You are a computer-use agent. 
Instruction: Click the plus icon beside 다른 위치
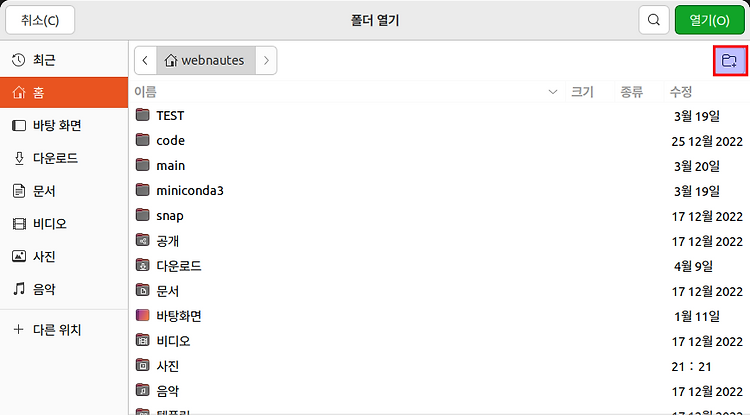click(x=18, y=329)
